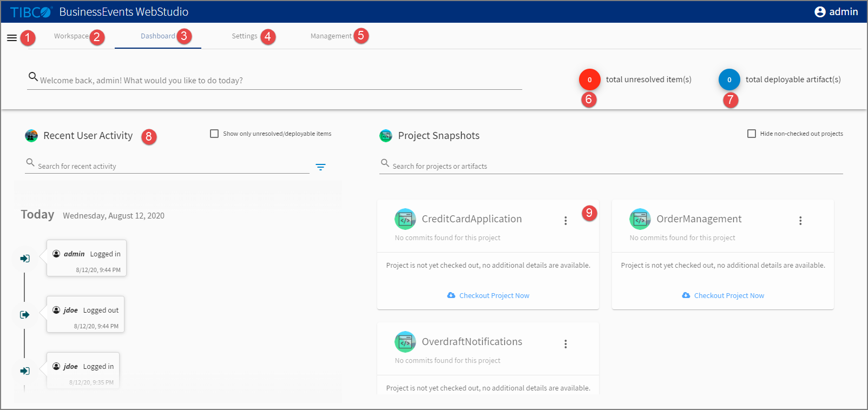Screen dimensions: 868x410
Task: Click Checkout Project Now for OrderManagement
Action: tap(728, 296)
